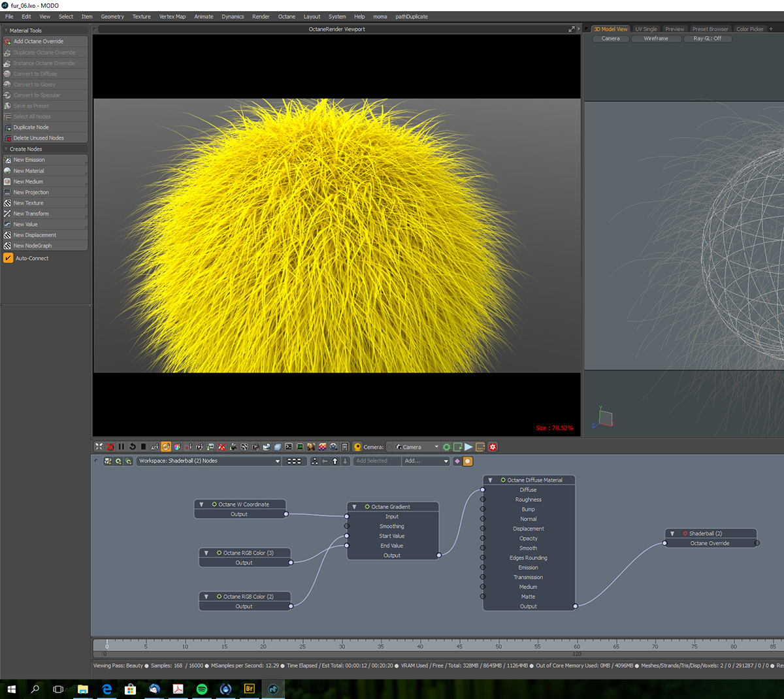Collapse the Octane Gradient node
The image size is (784, 699).
pos(354,507)
